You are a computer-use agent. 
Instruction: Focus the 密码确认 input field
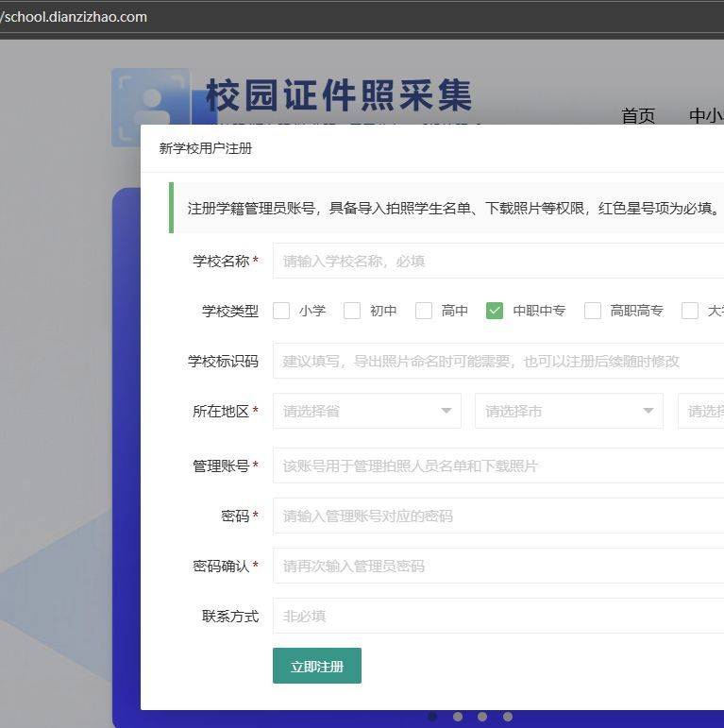point(498,566)
